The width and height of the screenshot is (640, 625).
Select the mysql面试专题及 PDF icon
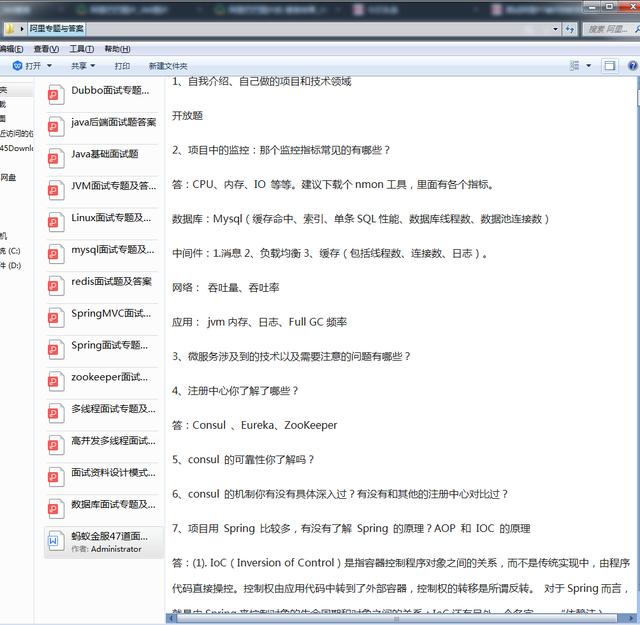coord(55,254)
